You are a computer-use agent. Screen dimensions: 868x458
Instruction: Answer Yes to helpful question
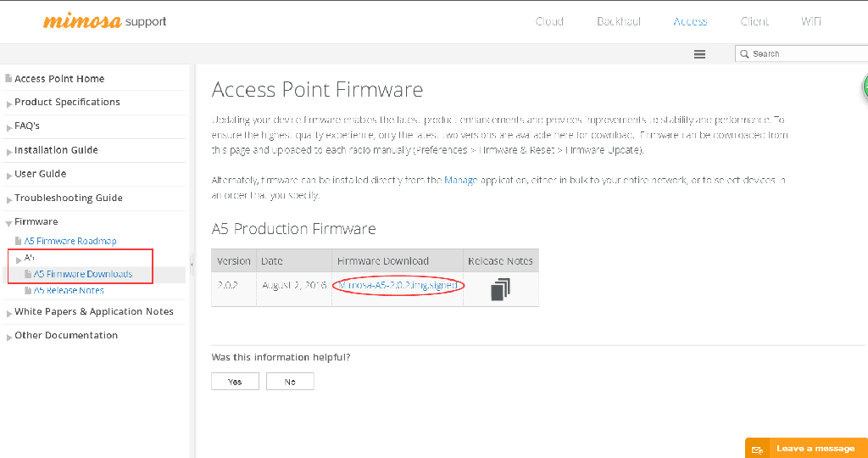(235, 382)
